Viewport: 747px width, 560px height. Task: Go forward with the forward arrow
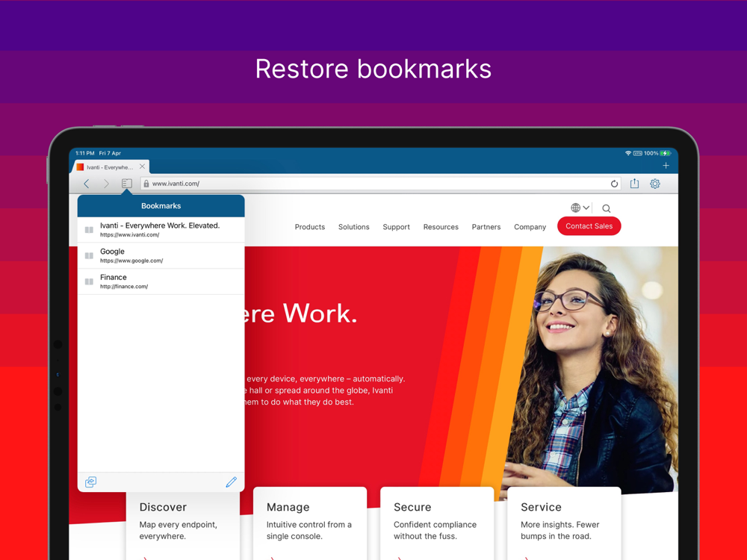pyautogui.click(x=106, y=184)
